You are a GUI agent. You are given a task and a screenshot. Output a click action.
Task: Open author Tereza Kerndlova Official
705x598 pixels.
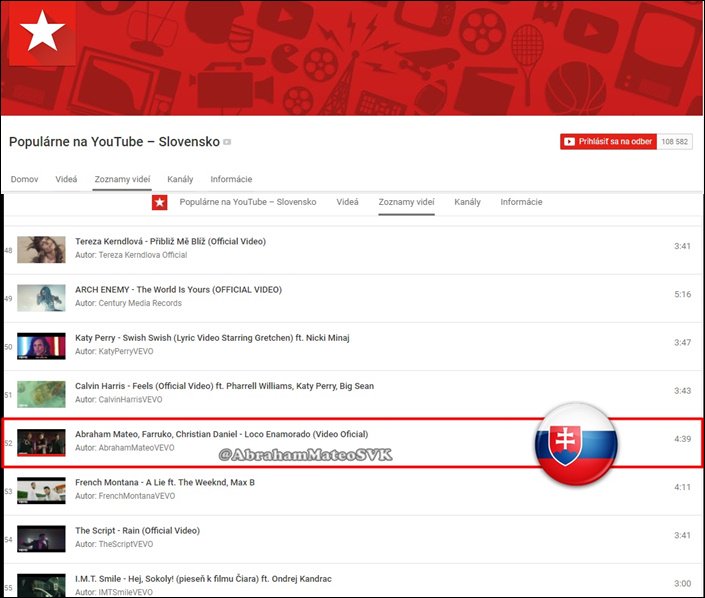(x=143, y=255)
